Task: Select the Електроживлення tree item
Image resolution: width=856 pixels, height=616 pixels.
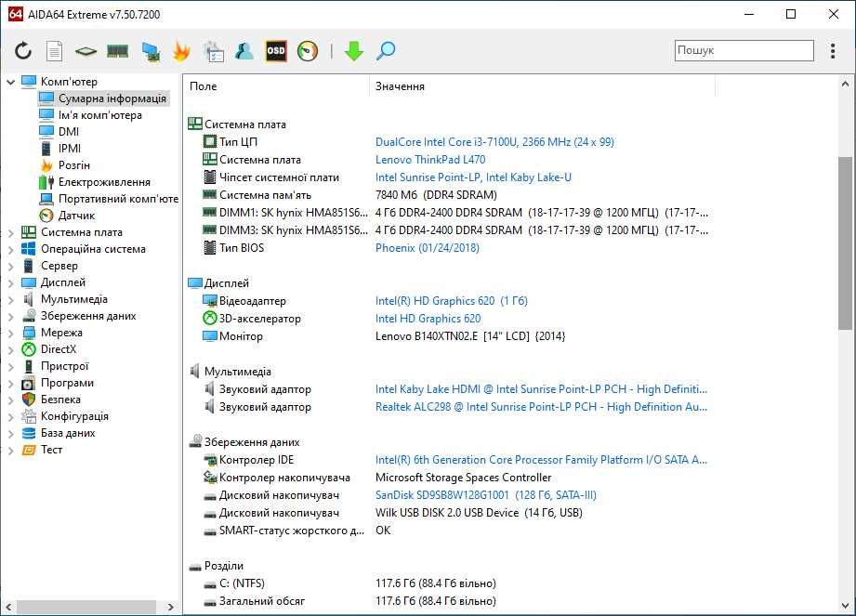Action: coord(104,182)
